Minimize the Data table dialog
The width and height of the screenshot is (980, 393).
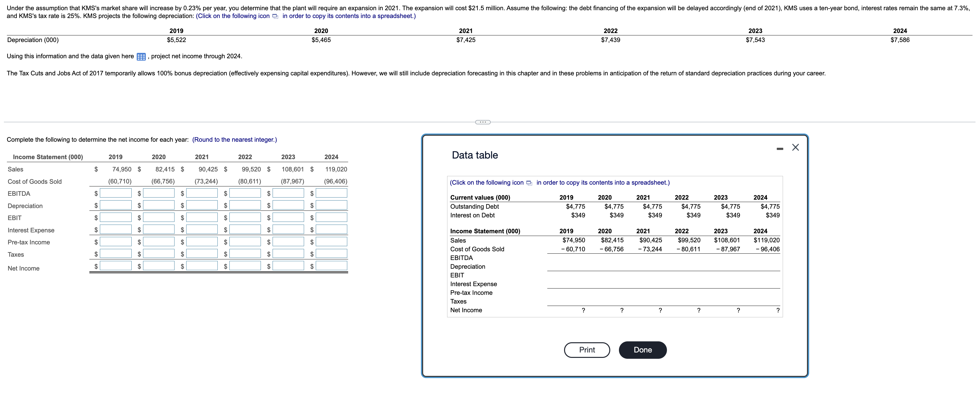click(x=779, y=149)
